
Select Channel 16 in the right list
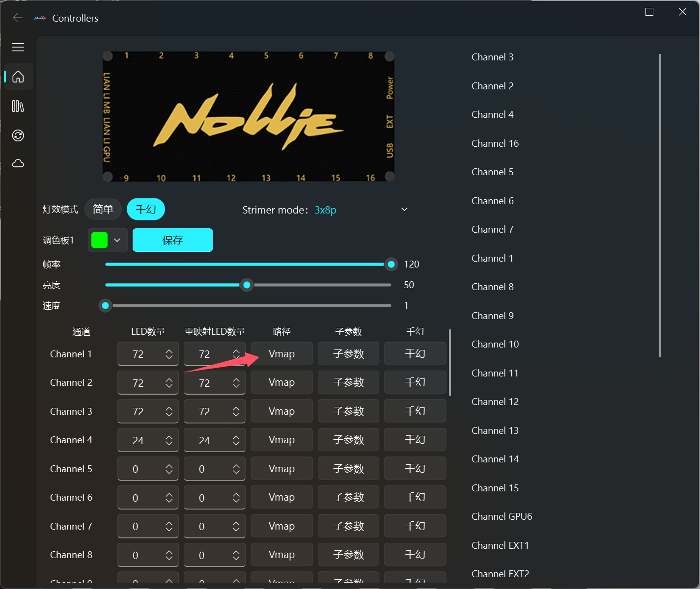point(495,143)
